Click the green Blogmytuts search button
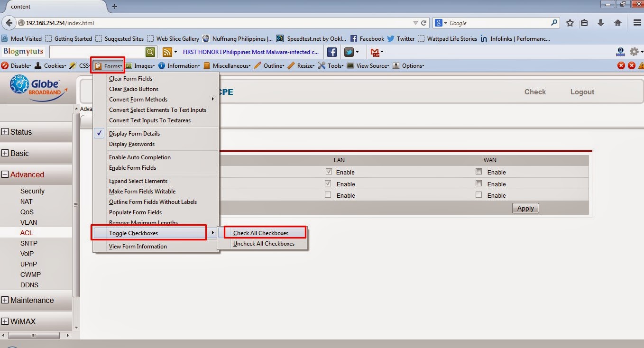644x348 pixels. point(150,52)
